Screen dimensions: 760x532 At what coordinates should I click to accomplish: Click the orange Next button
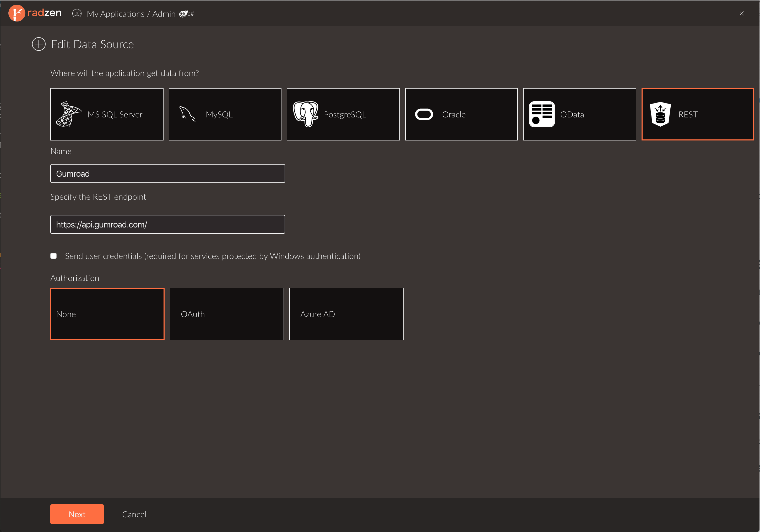(77, 514)
